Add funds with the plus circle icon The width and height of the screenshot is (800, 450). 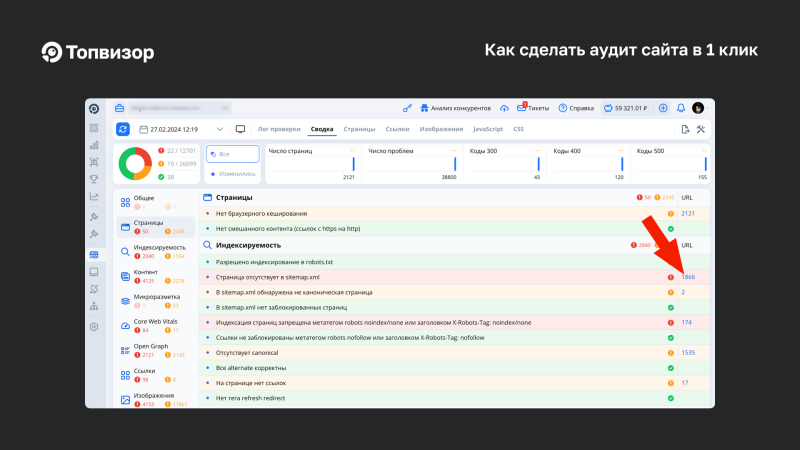pos(663,108)
